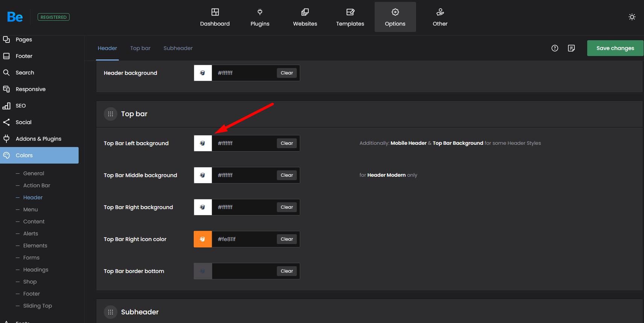
Task: Click the Footer sidebar icon
Action: pyautogui.click(x=6, y=56)
